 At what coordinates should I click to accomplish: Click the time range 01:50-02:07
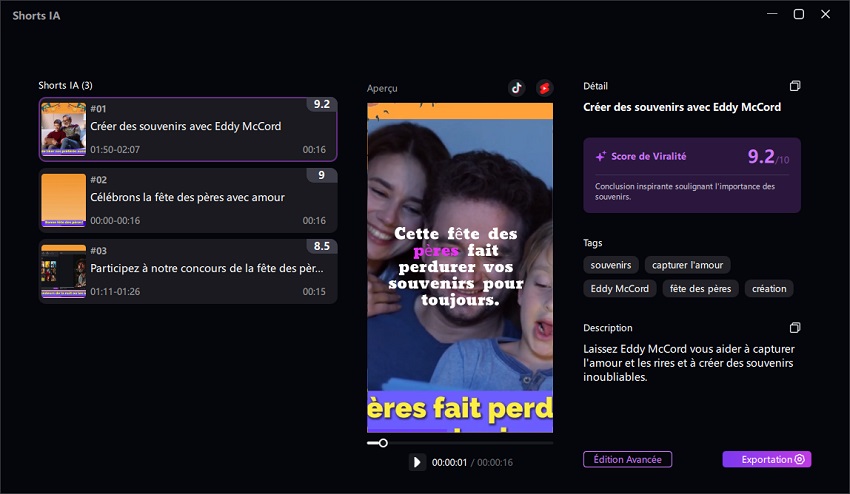point(115,149)
